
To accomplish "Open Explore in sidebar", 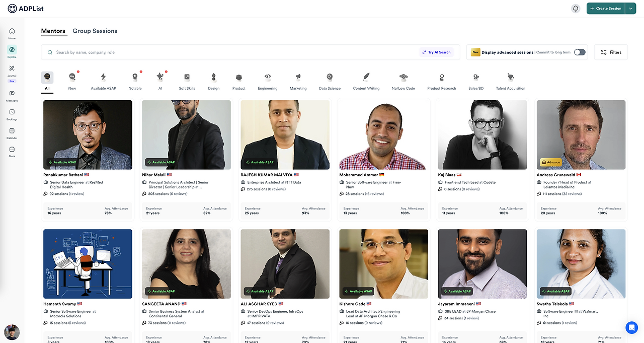I will click(12, 52).
